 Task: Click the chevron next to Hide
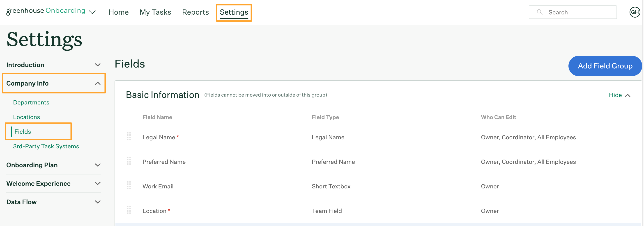pyautogui.click(x=627, y=95)
